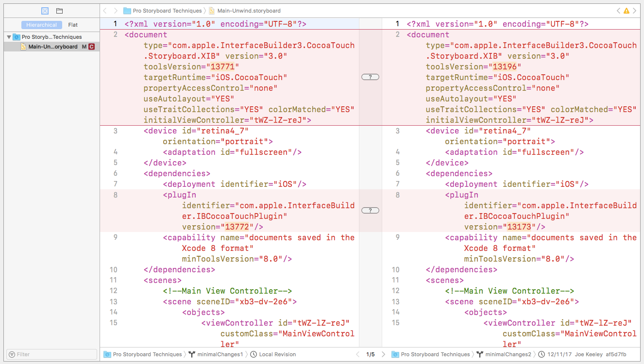Screen dimensions: 644x364
Task: Select the source control changes view icon
Action: click(45, 11)
